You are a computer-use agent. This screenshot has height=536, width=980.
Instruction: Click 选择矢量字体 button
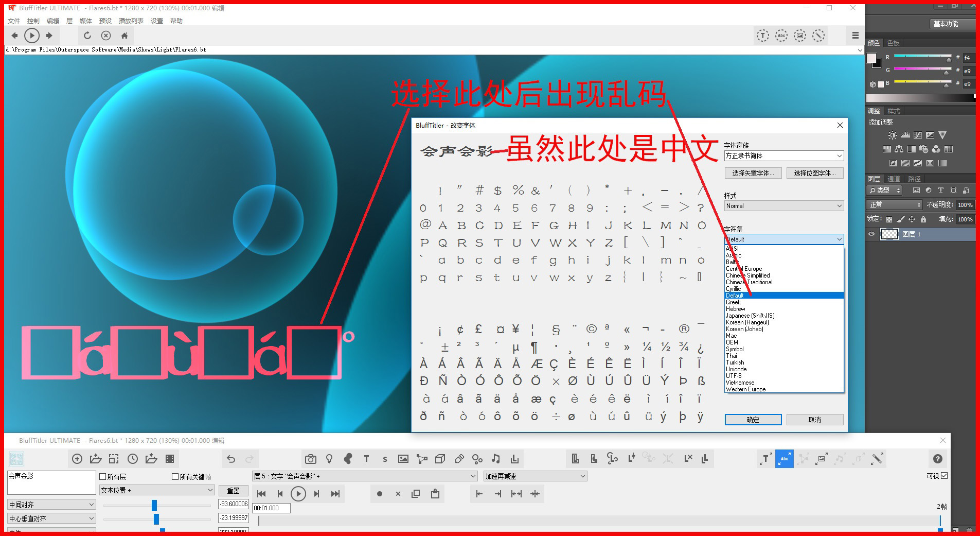753,173
